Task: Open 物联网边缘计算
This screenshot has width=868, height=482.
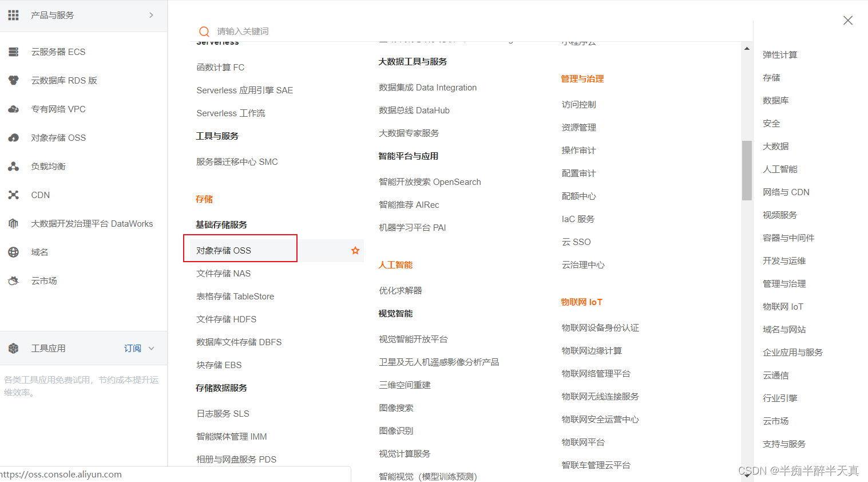Action: (592, 350)
